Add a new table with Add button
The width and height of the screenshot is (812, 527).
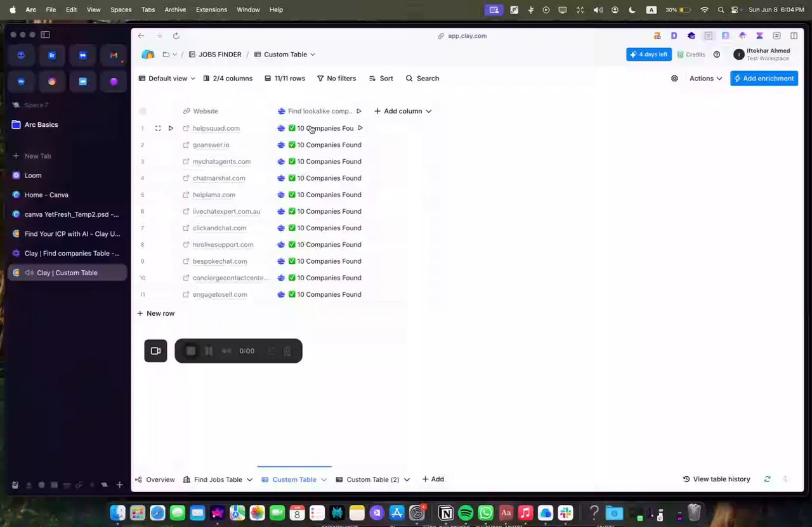click(433, 479)
